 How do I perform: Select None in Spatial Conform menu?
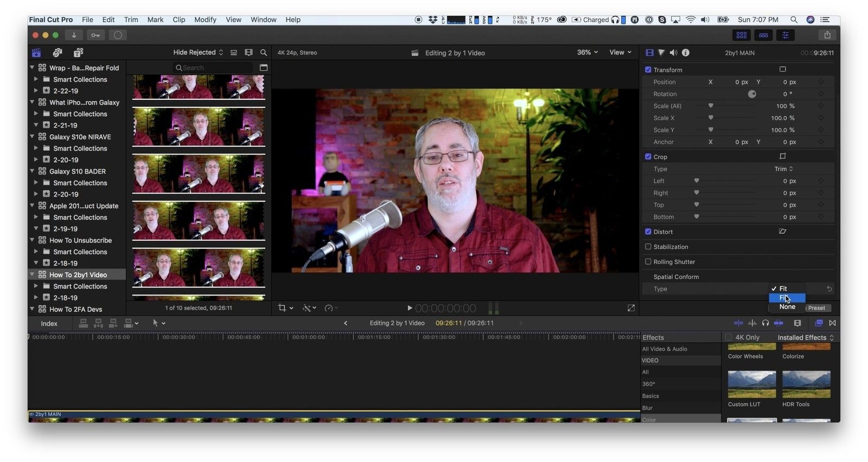787,307
